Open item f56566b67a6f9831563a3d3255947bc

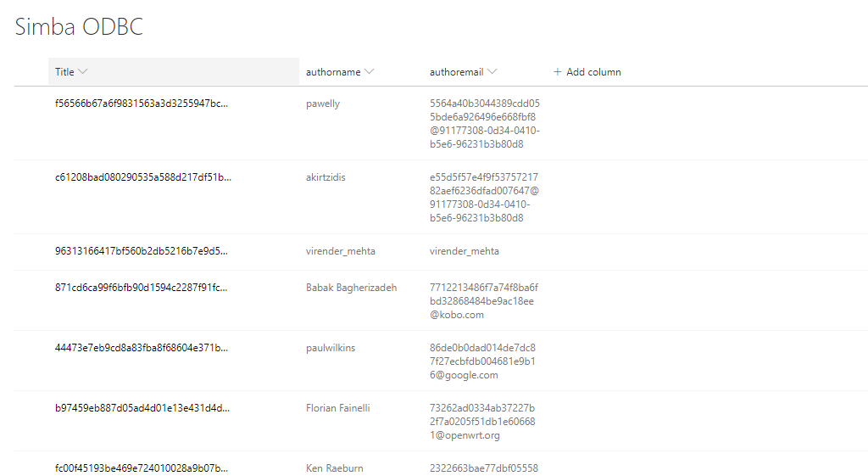pyautogui.click(x=142, y=104)
